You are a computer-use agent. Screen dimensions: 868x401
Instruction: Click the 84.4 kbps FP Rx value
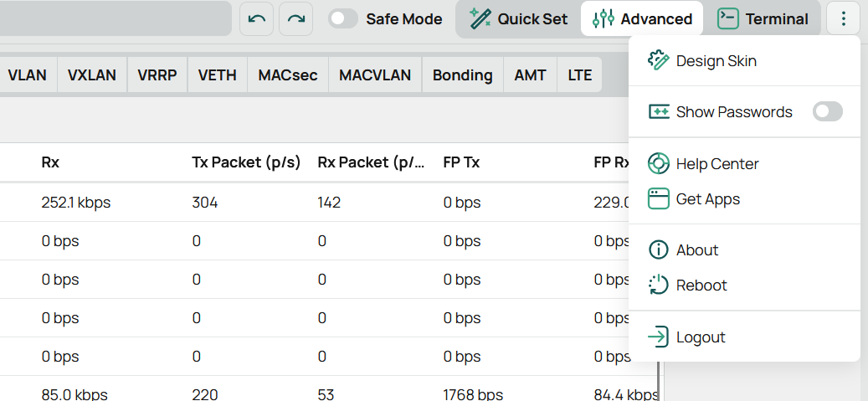click(x=626, y=394)
